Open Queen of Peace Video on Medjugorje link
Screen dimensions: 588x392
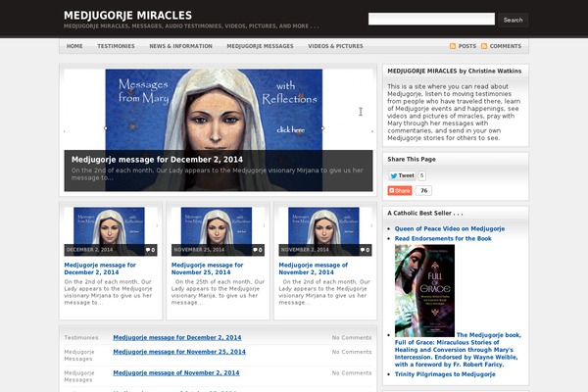[x=450, y=228]
